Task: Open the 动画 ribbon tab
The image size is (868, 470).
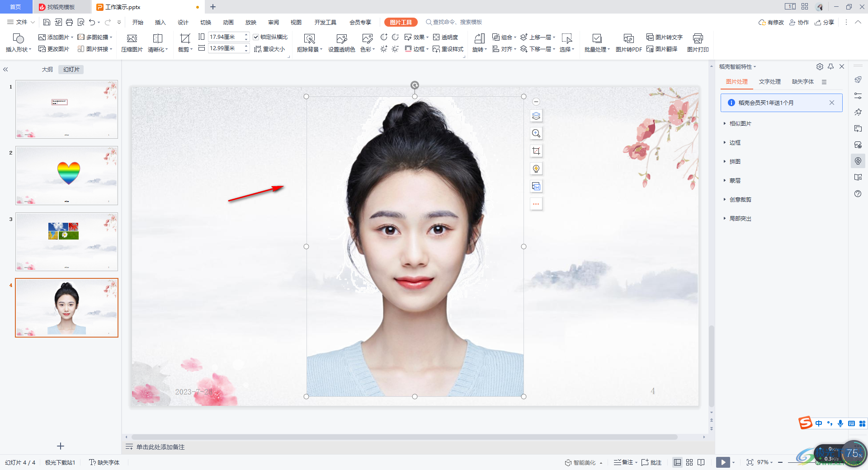Action: (228, 22)
